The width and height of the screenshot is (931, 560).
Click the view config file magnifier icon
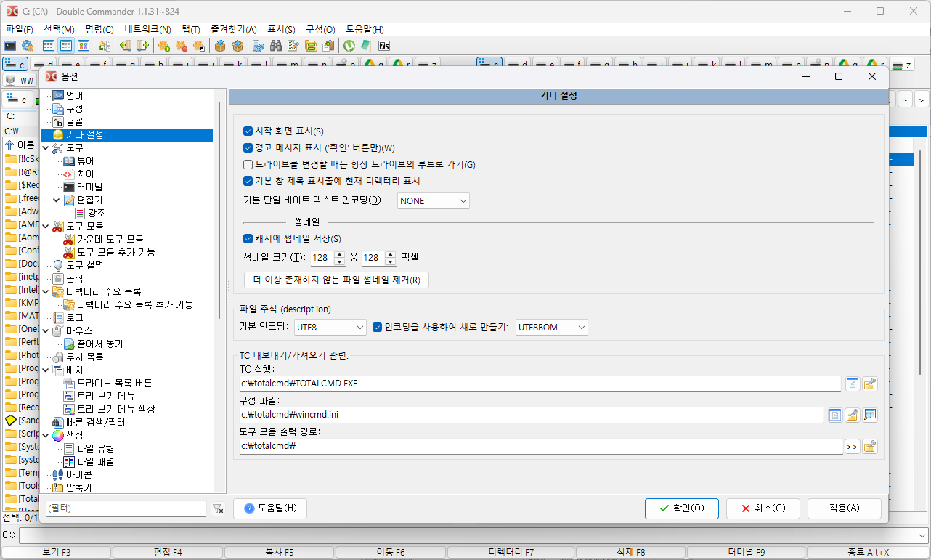coord(869,415)
